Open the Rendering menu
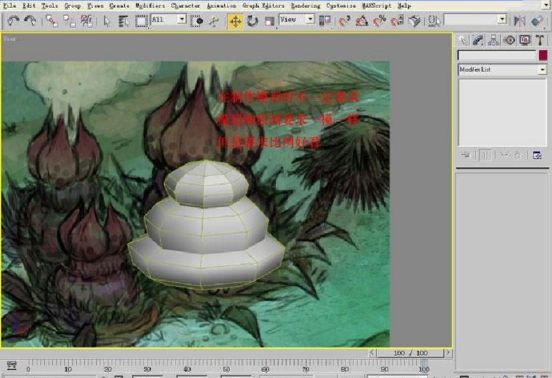This screenshot has height=378, width=552. 306,6
